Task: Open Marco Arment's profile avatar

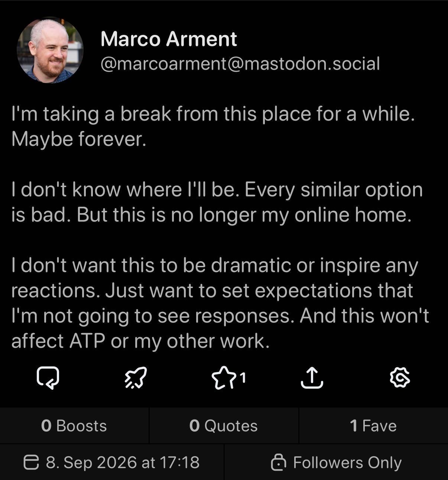Action: coord(50,50)
